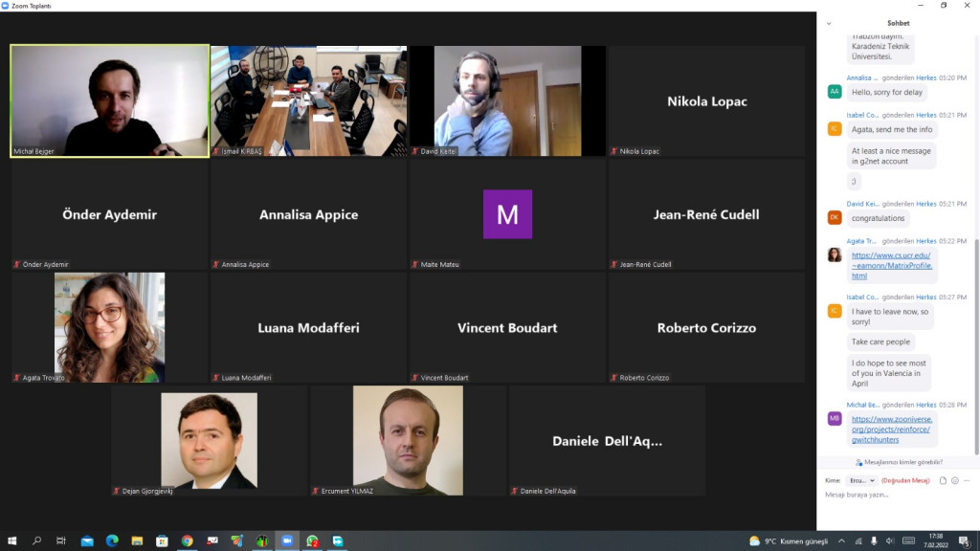
Task: Open Task View from the taskbar
Action: (61, 541)
